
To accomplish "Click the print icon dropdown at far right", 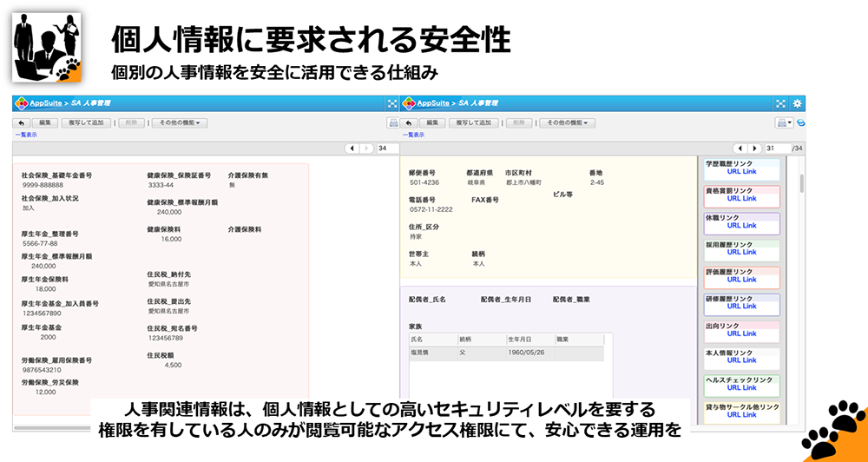I will (783, 122).
